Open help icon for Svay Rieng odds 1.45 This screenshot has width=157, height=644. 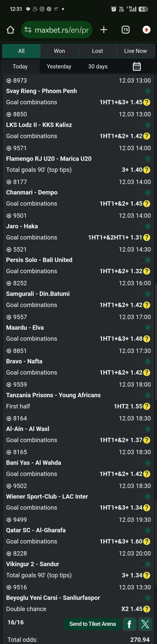pos(147,102)
